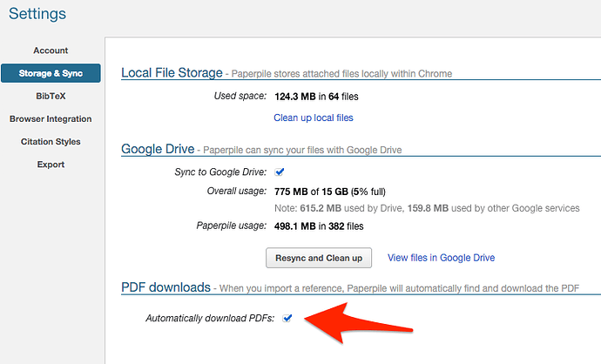Click the Local File Storage heading
Image resolution: width=601 pixels, height=364 pixels.
tap(172, 72)
